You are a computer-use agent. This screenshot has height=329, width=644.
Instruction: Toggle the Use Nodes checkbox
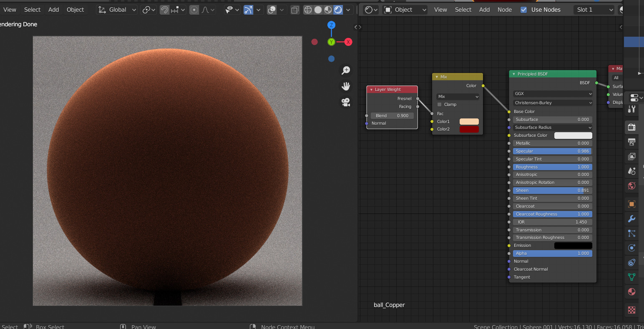click(524, 10)
